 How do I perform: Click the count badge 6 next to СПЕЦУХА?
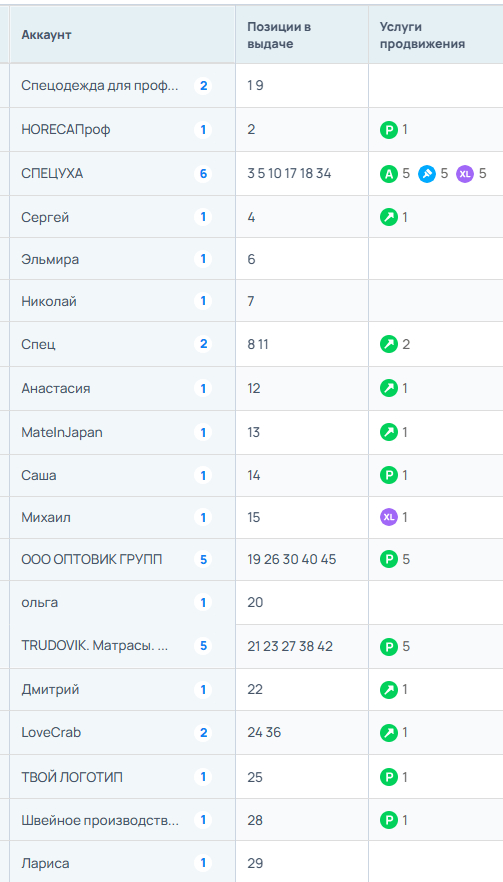tap(203, 174)
